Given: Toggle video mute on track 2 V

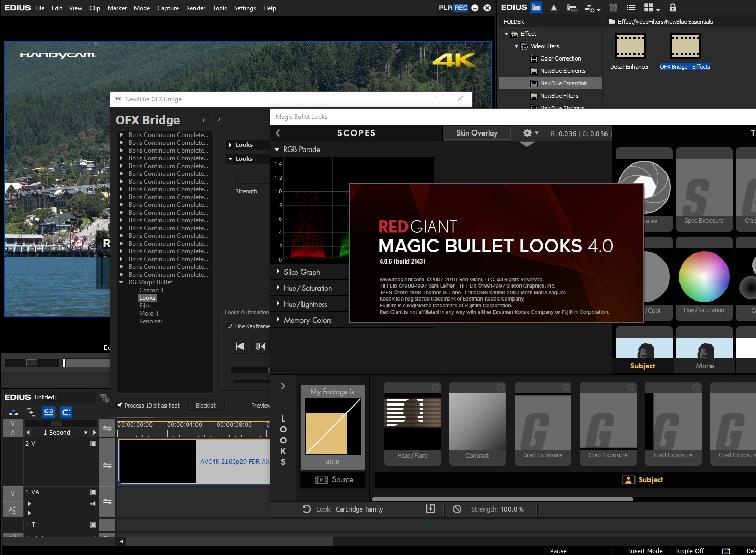Looking at the screenshot, I should point(93,444).
